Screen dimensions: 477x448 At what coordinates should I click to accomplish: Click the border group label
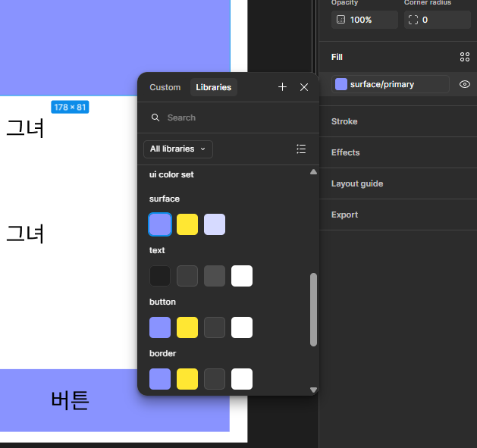pos(162,353)
